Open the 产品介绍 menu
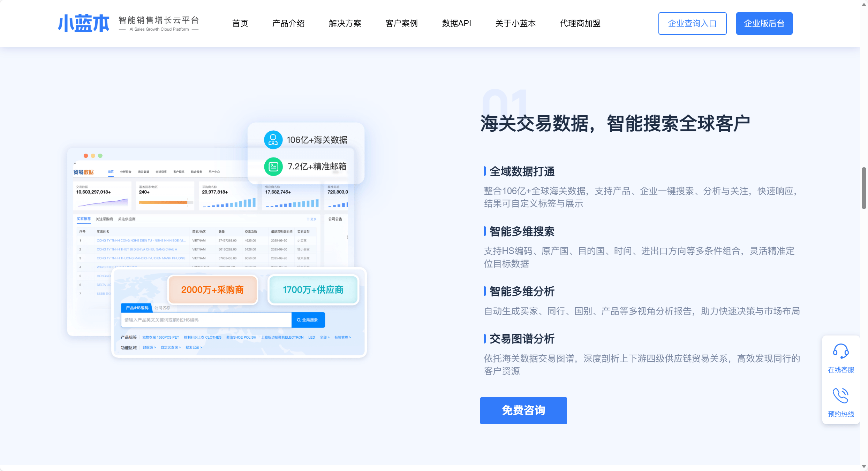868x471 pixels. [288, 23]
